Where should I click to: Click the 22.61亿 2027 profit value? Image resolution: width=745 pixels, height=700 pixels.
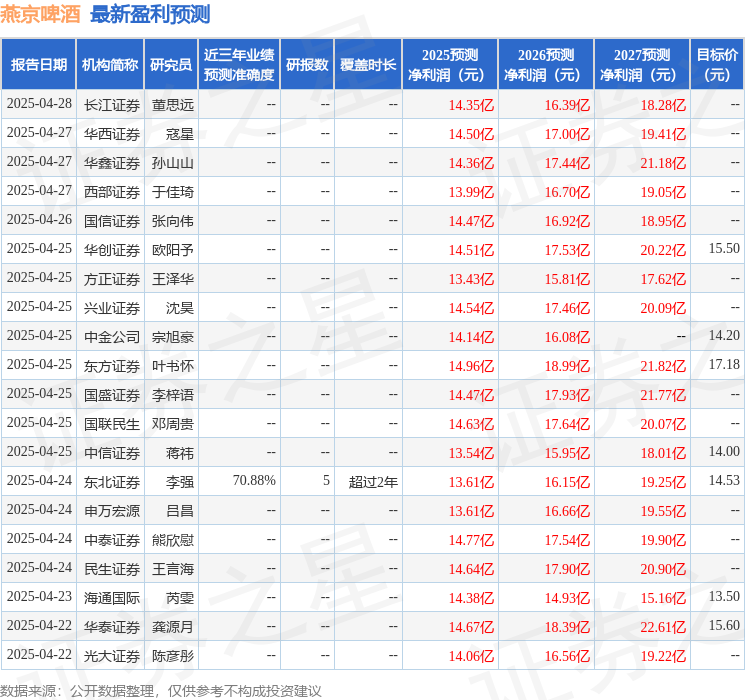(663, 627)
